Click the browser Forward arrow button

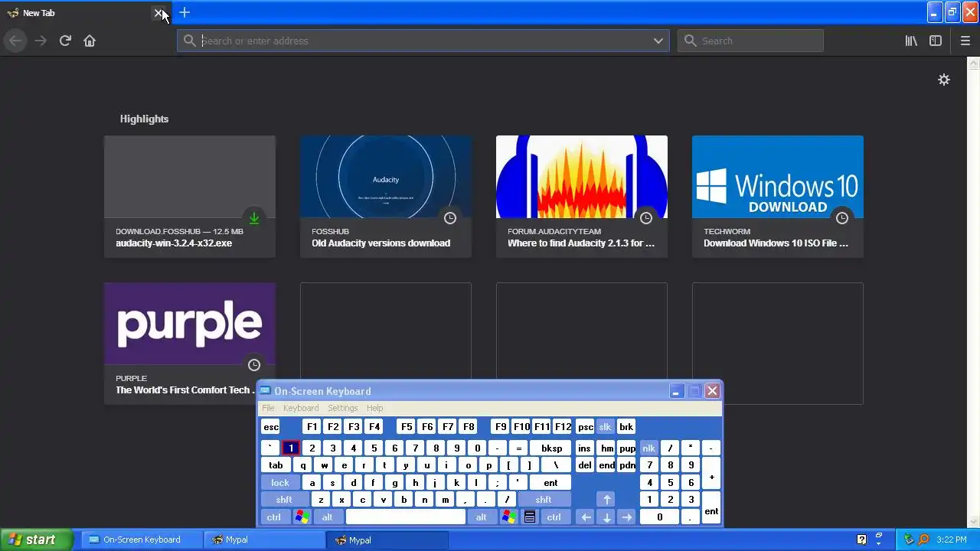pos(41,41)
